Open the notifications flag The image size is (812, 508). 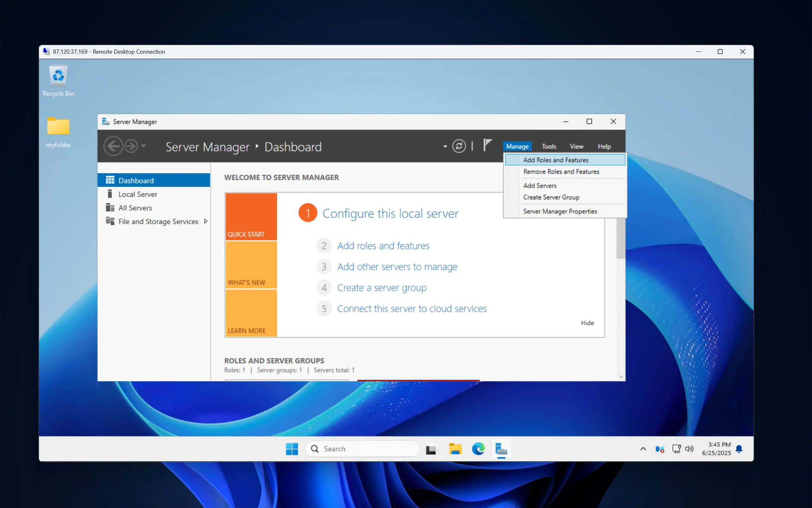coord(487,145)
